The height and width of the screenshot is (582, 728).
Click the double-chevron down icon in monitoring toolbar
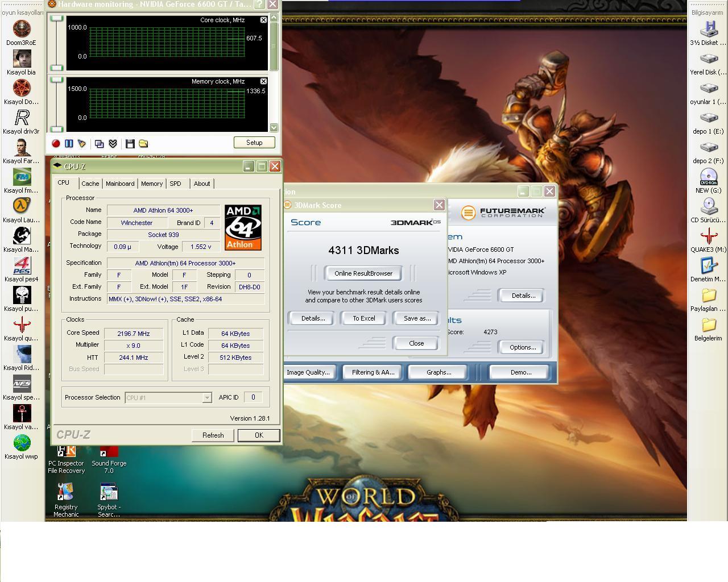(x=113, y=144)
